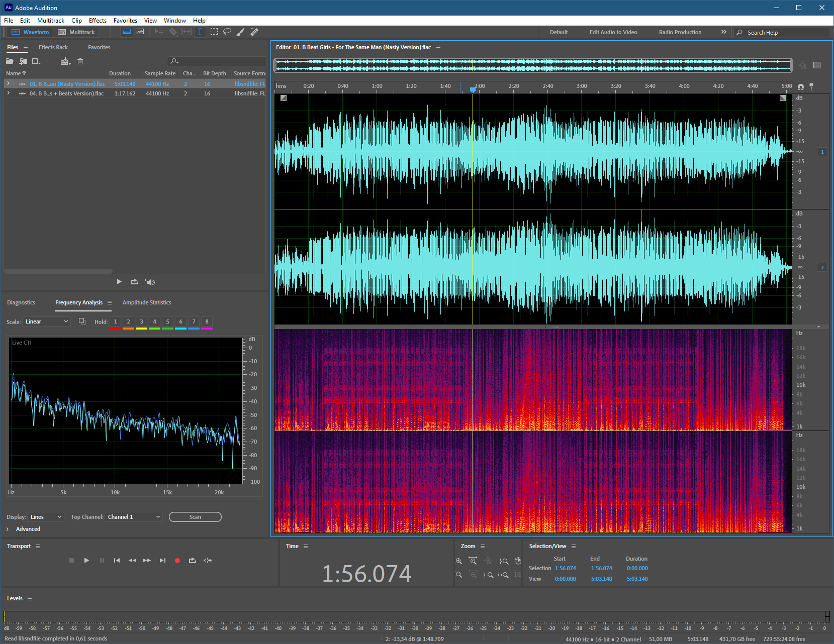Click the Record button in Transport
Viewport: 834px width, 644px height.
coord(177,561)
